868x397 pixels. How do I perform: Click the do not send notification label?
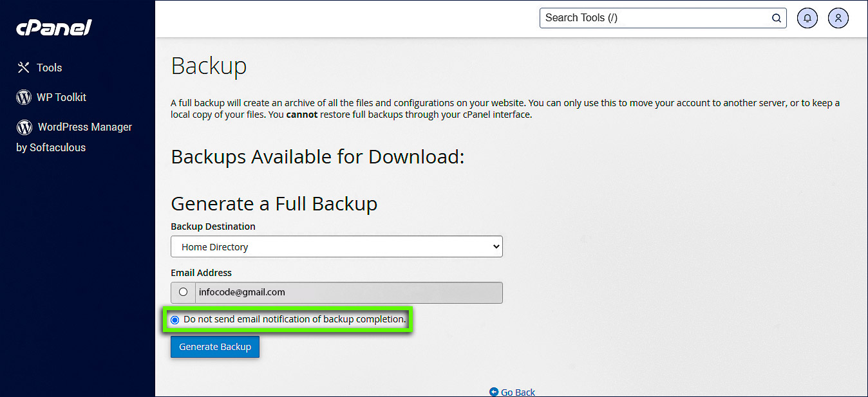coord(294,319)
